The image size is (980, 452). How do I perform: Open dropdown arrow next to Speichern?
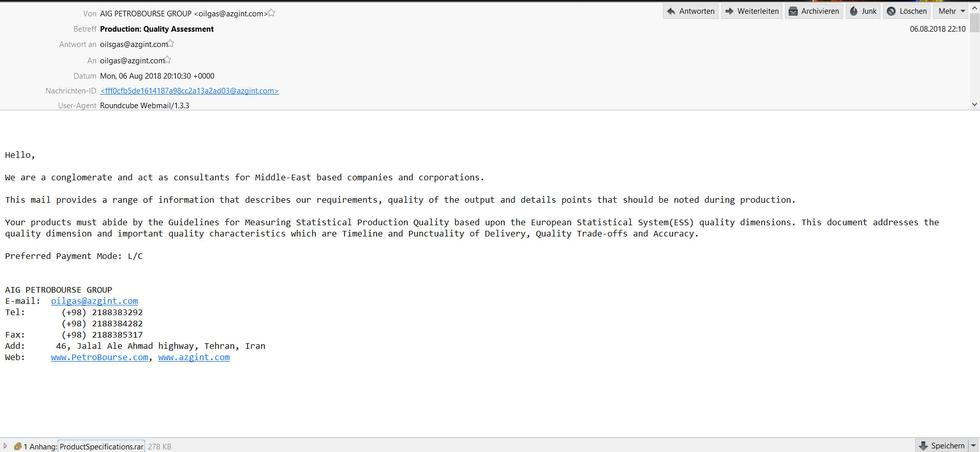click(973, 446)
